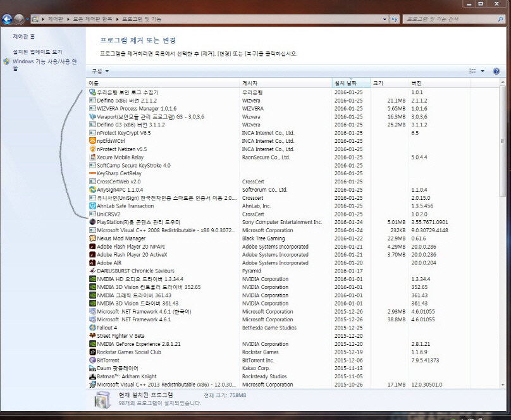Select the AnySign4PC 1.1.0.4 icon
Screen dimensions: 511x420
(92, 190)
